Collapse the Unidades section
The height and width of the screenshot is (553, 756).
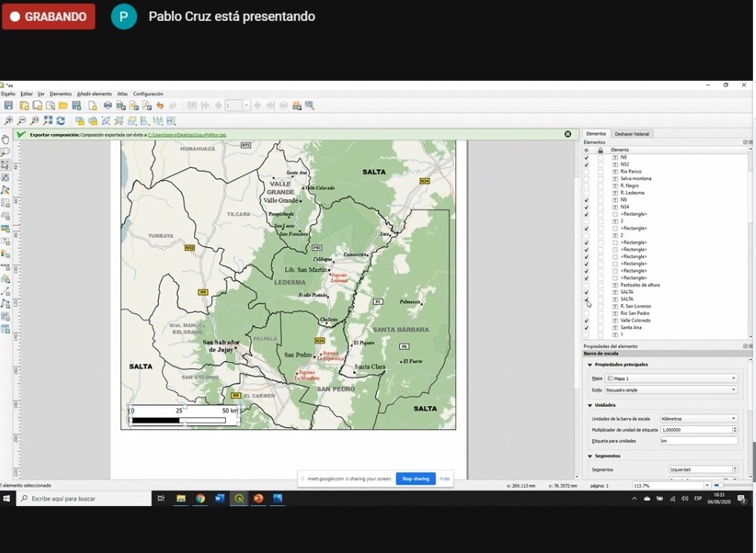tap(590, 405)
